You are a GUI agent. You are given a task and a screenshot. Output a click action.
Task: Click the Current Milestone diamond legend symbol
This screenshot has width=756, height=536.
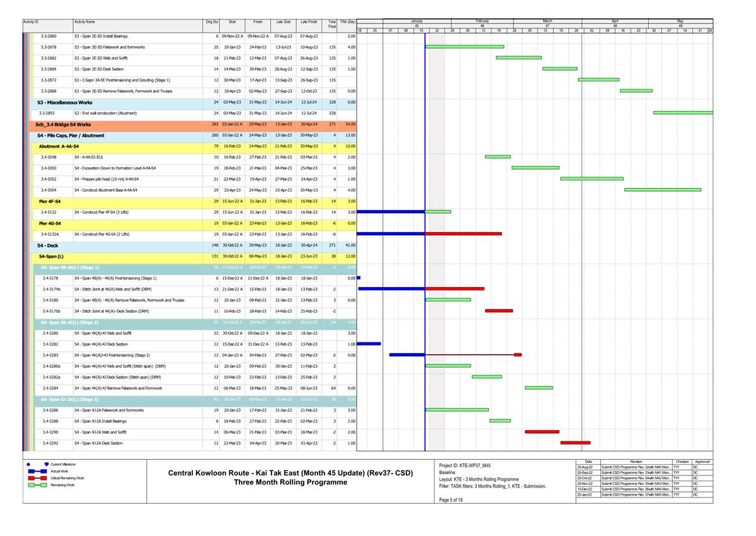[29, 464]
